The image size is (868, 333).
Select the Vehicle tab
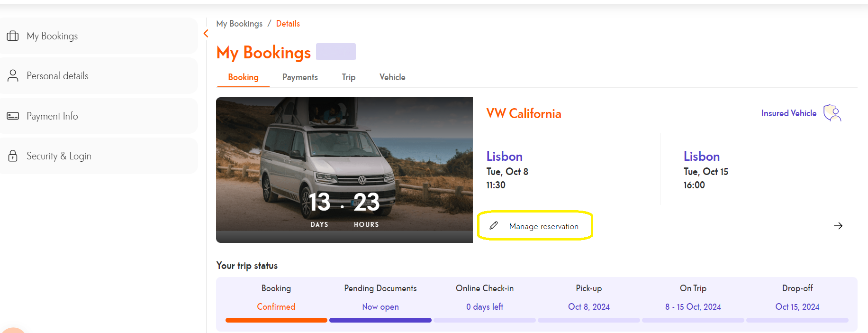click(392, 77)
